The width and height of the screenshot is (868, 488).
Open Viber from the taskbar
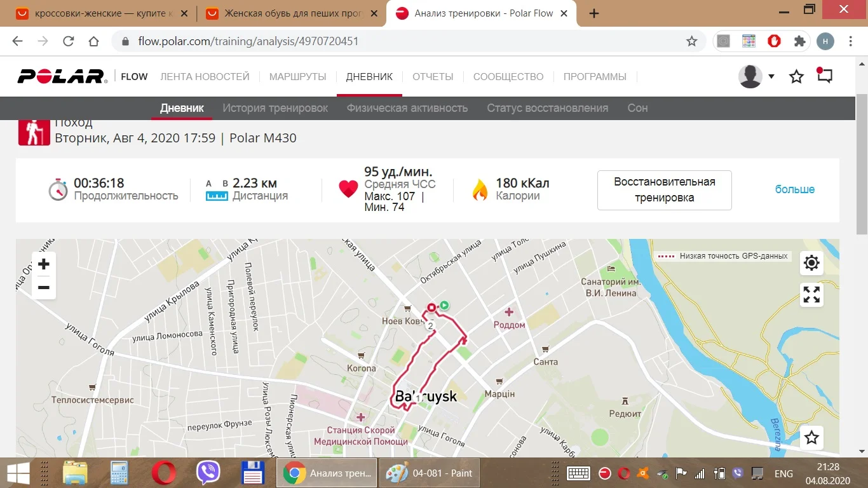pos(208,473)
